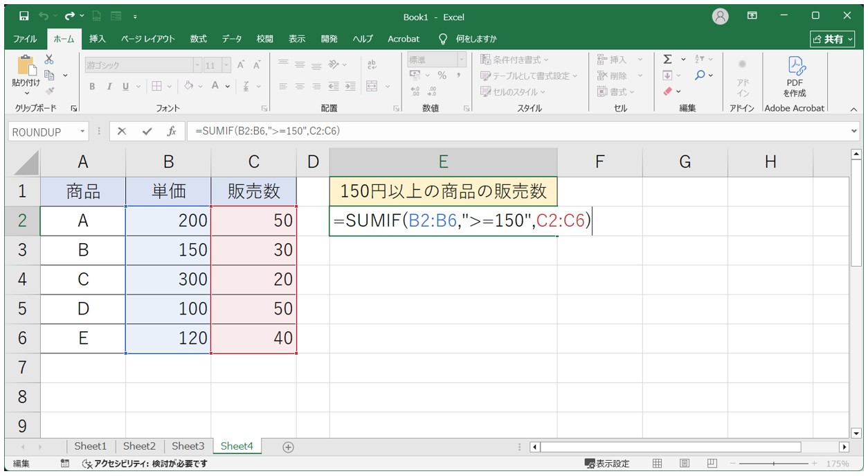Click the Copy icon in Clipboard group
Viewport: 868px width, 476px height.
(49, 75)
